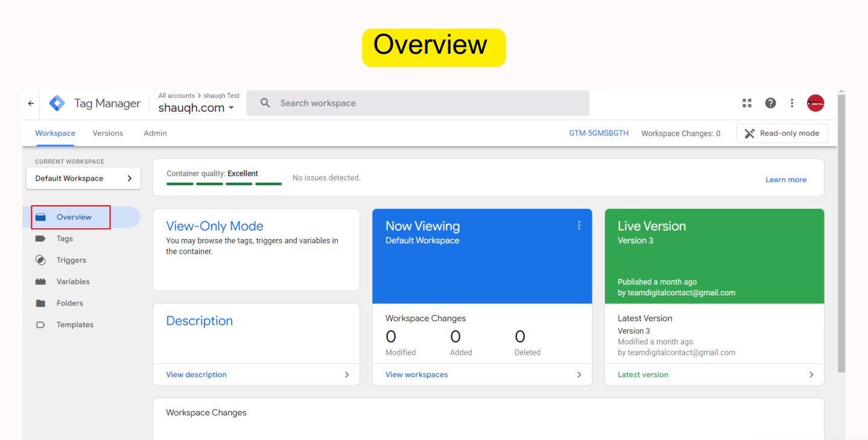Viewport: 868px width, 440px height.
Task: Click the Tag Manager diamond logo
Action: point(57,103)
